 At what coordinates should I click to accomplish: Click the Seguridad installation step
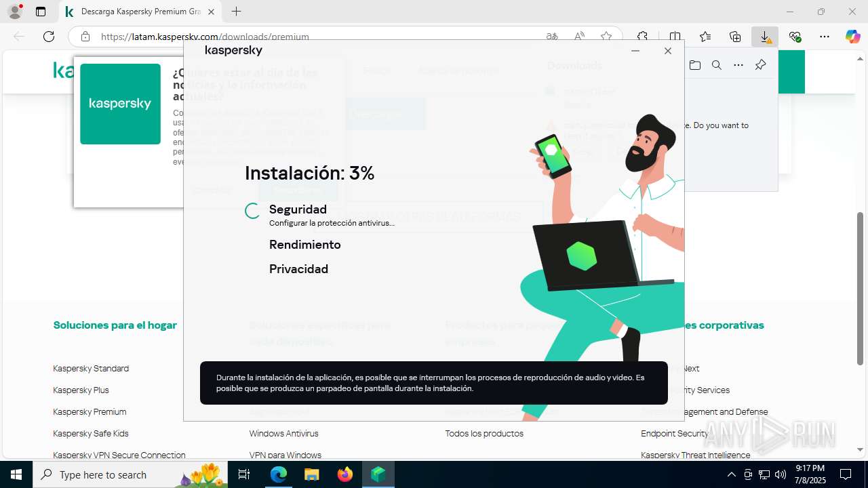coord(298,209)
